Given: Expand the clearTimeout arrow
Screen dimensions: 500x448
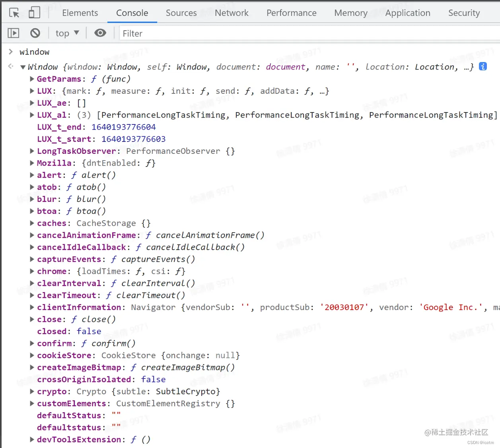Looking at the screenshot, I should point(32,295).
